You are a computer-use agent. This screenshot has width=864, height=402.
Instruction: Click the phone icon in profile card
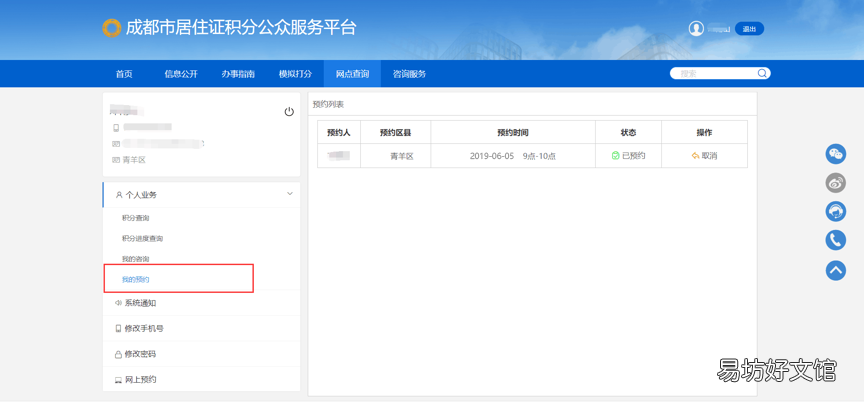coord(116,128)
